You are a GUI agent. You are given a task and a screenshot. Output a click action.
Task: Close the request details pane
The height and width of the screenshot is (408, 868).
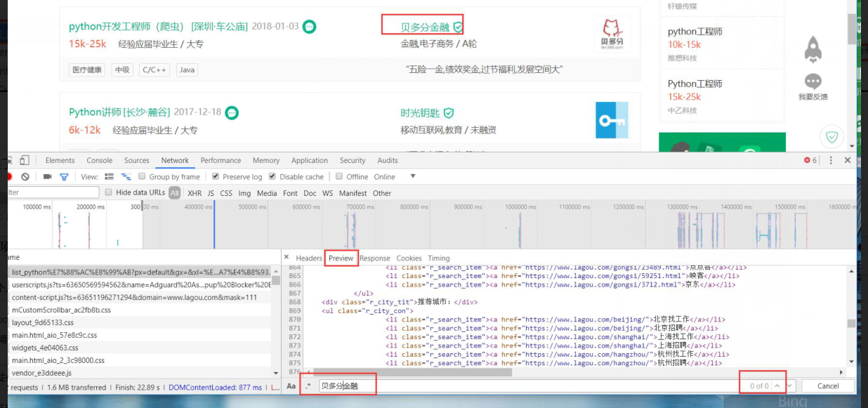point(286,257)
